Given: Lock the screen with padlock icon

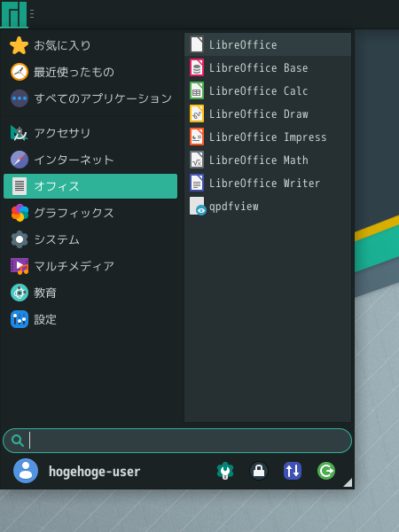Looking at the screenshot, I should (259, 471).
